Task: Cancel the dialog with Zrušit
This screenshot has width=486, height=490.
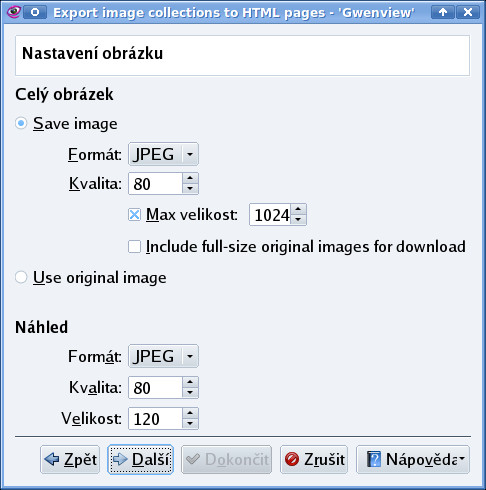Action: point(314,459)
